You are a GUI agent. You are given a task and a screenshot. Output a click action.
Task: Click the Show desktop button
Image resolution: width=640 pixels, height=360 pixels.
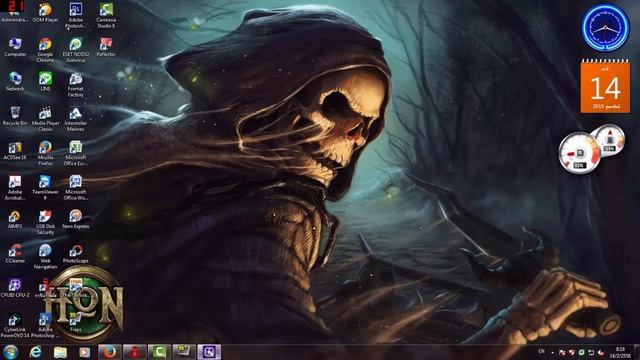pos(637,352)
